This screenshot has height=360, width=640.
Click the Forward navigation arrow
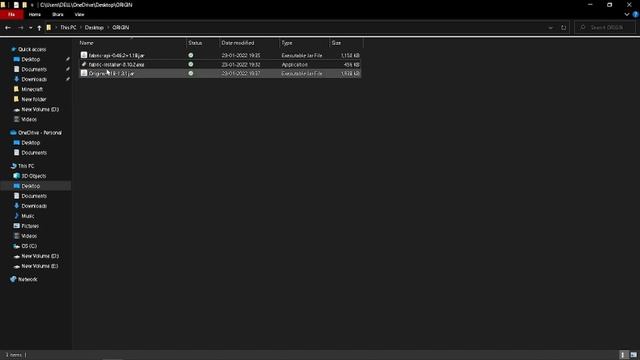20,28
